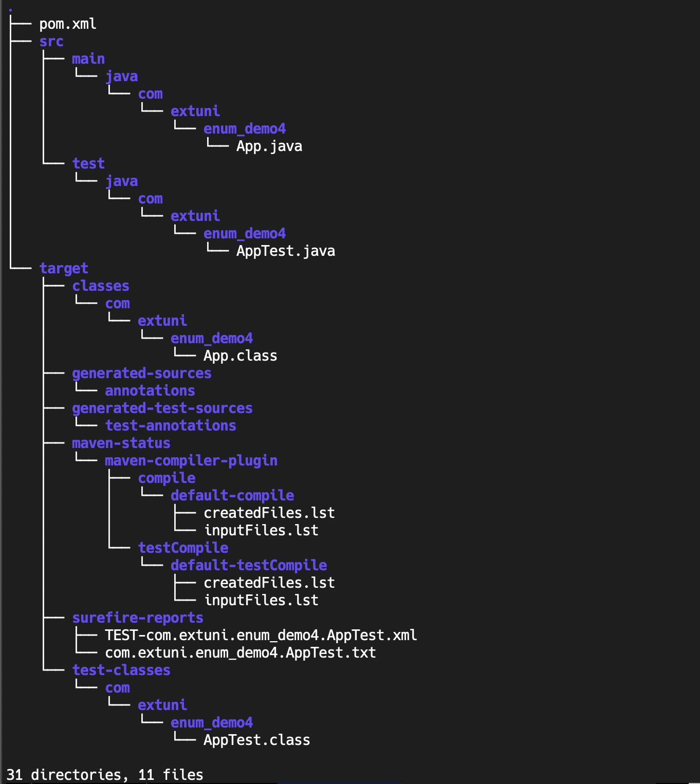700x784 pixels.
Task: Select AppTest.java source file
Action: tap(285, 251)
